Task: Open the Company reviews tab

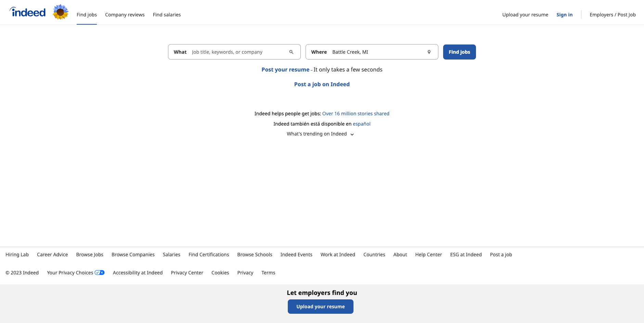Action: point(125,15)
